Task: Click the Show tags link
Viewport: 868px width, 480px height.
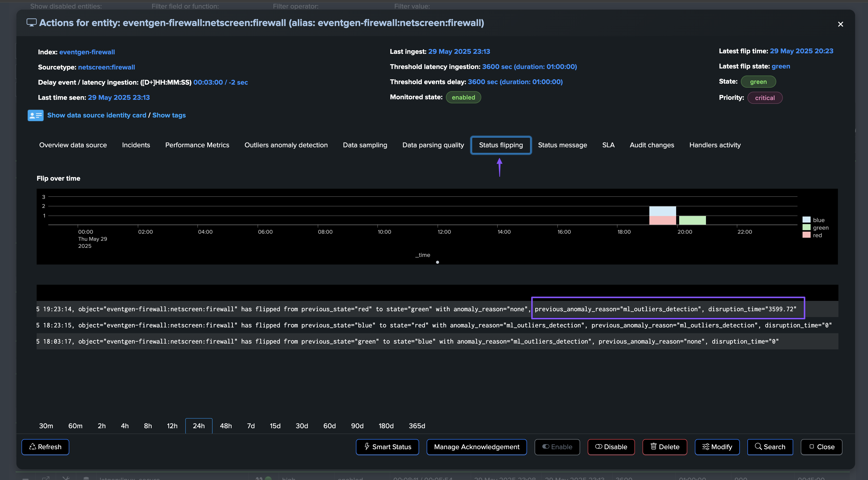Action: click(169, 115)
